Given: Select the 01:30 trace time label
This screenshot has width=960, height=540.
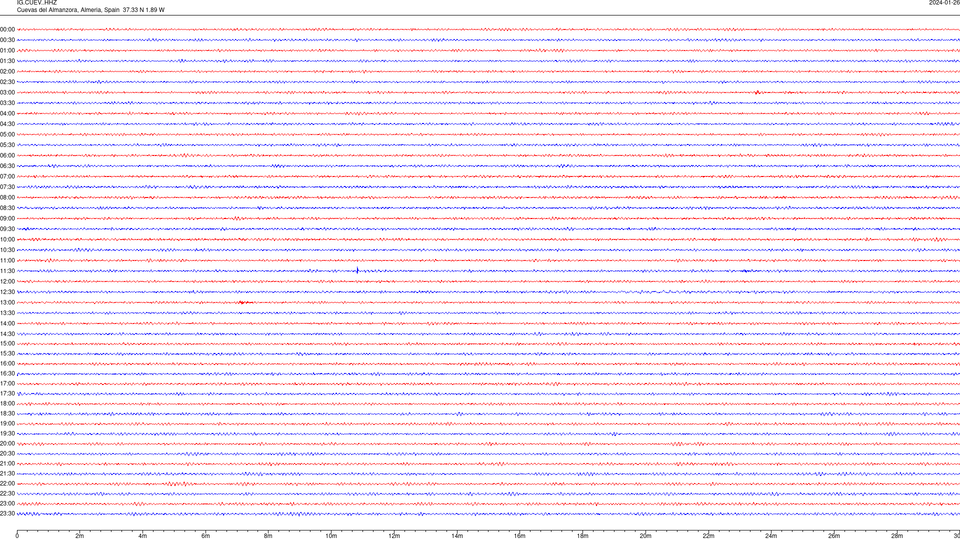Looking at the screenshot, I should point(7,61).
